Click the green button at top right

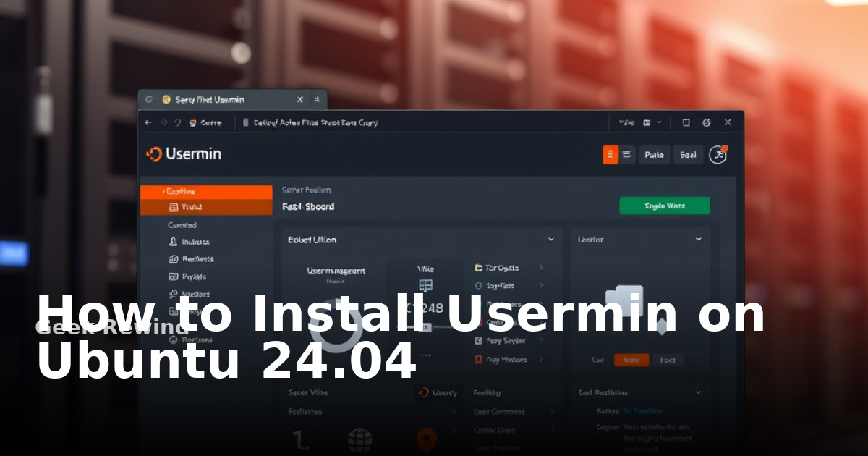click(665, 206)
